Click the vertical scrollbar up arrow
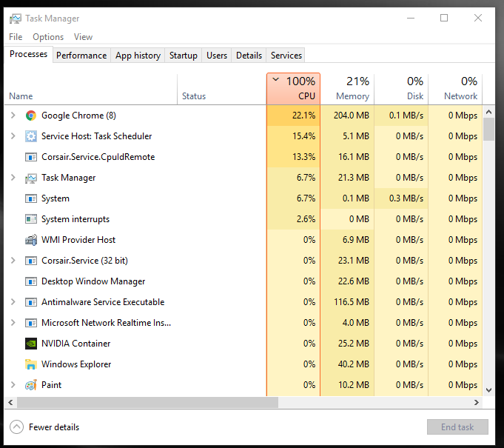This screenshot has height=448, width=504. 489,112
